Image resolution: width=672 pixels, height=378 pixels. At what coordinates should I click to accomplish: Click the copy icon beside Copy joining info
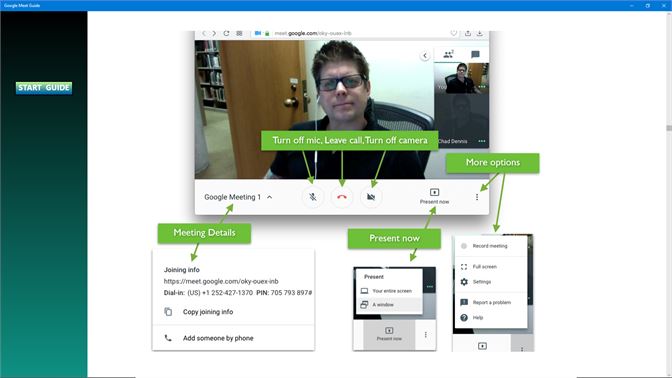(168, 312)
